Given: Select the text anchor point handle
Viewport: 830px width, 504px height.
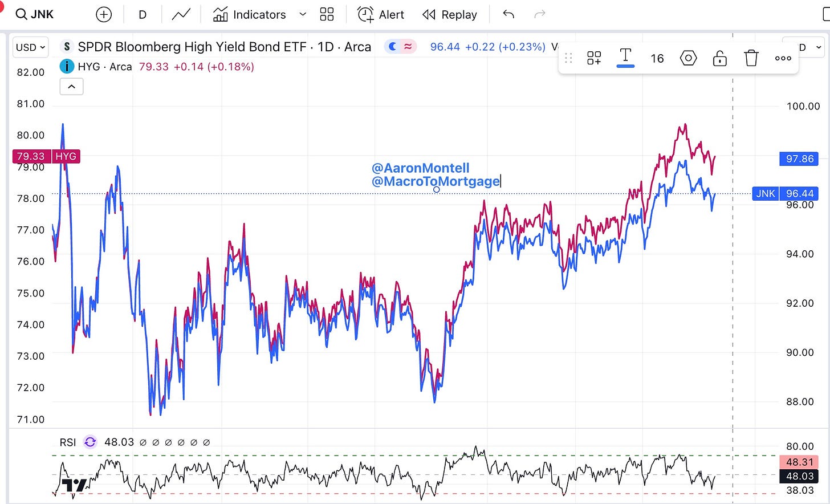Looking at the screenshot, I should click(x=436, y=189).
